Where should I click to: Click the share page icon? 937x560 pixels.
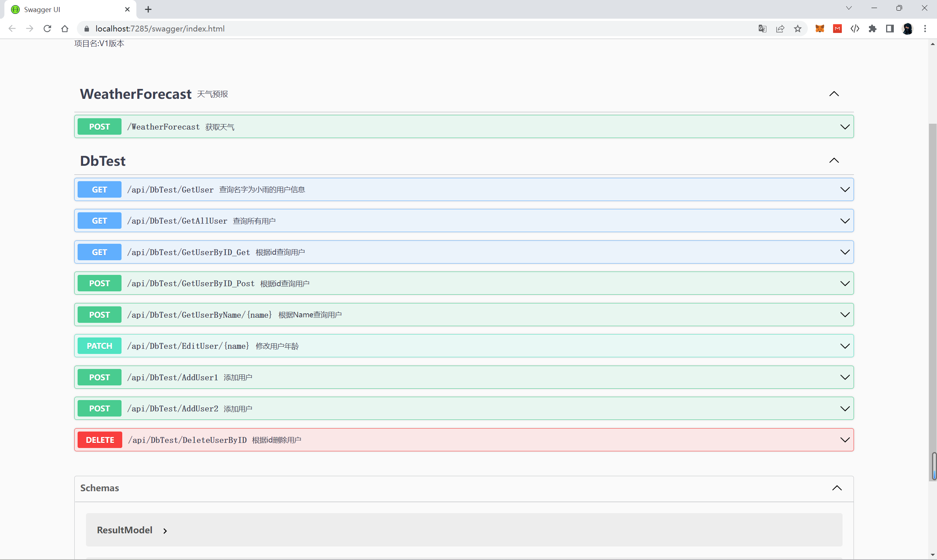(x=780, y=29)
